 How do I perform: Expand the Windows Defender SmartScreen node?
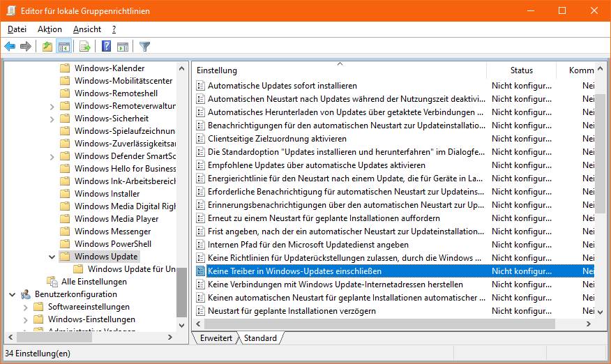tap(52, 157)
